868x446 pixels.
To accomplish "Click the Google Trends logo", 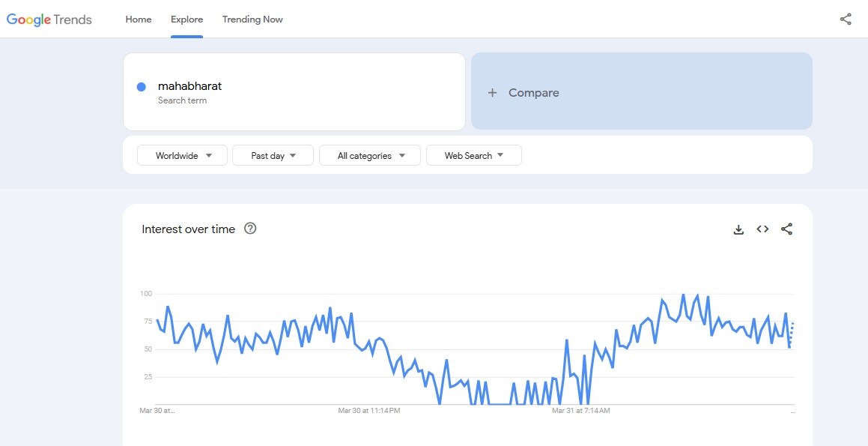I will pyautogui.click(x=49, y=19).
